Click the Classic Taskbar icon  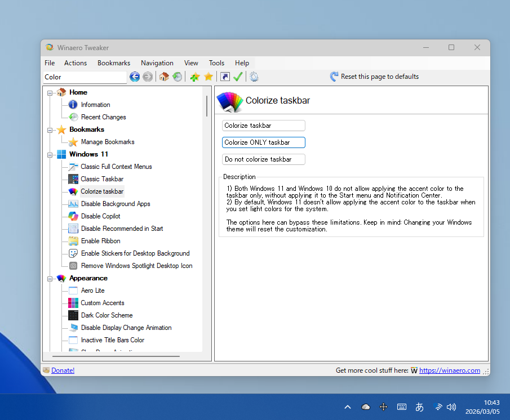tap(73, 179)
